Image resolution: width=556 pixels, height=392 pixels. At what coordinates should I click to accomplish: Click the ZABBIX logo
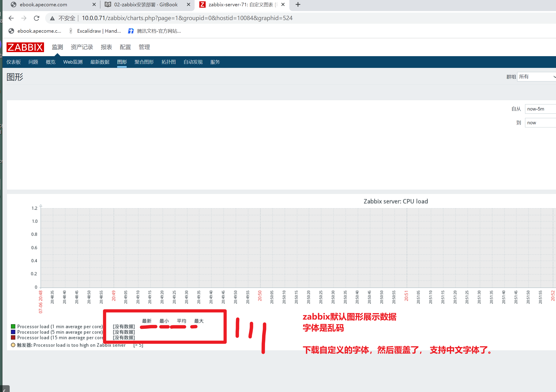(x=25, y=47)
